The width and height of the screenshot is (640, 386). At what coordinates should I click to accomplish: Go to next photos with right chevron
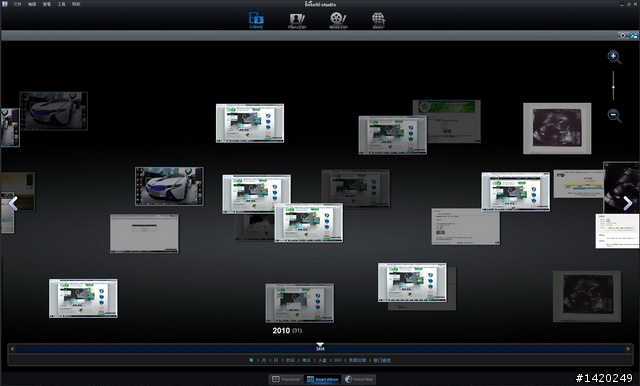(627, 203)
